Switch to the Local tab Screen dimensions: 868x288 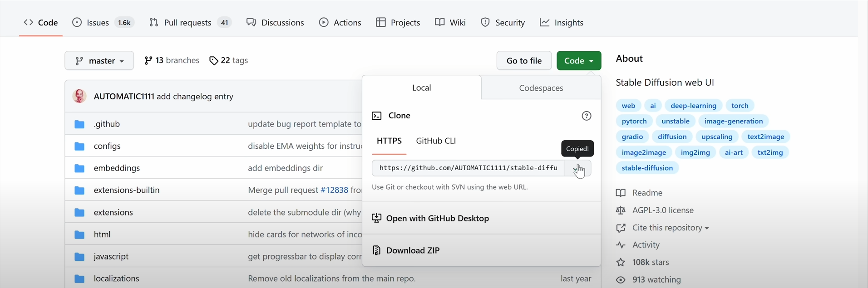[422, 88]
